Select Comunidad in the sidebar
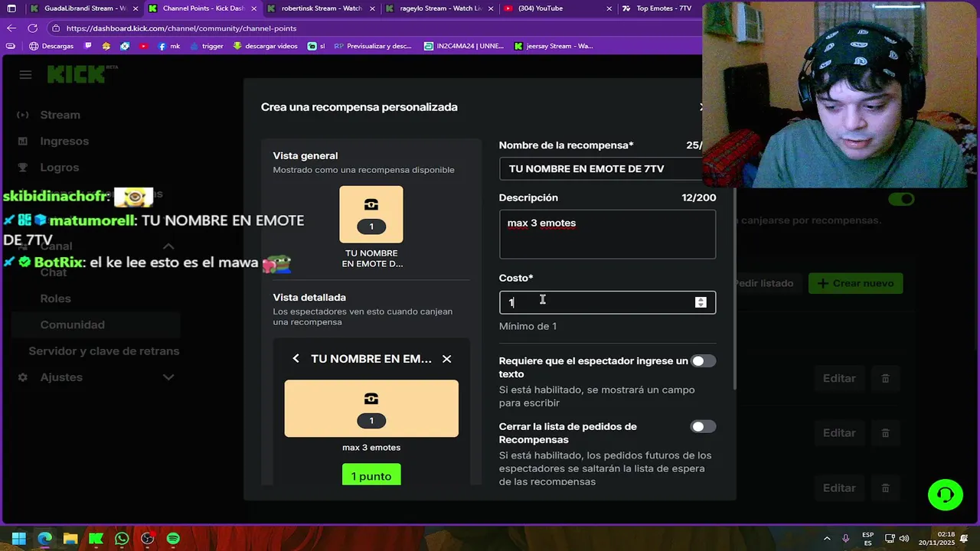This screenshot has height=551, width=980. [96, 324]
